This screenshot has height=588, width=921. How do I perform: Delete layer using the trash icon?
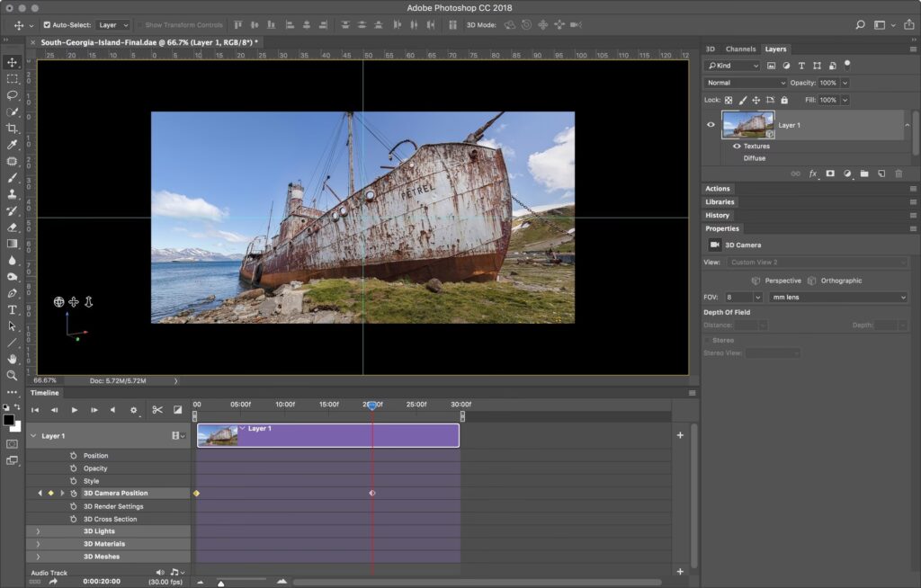pos(899,174)
